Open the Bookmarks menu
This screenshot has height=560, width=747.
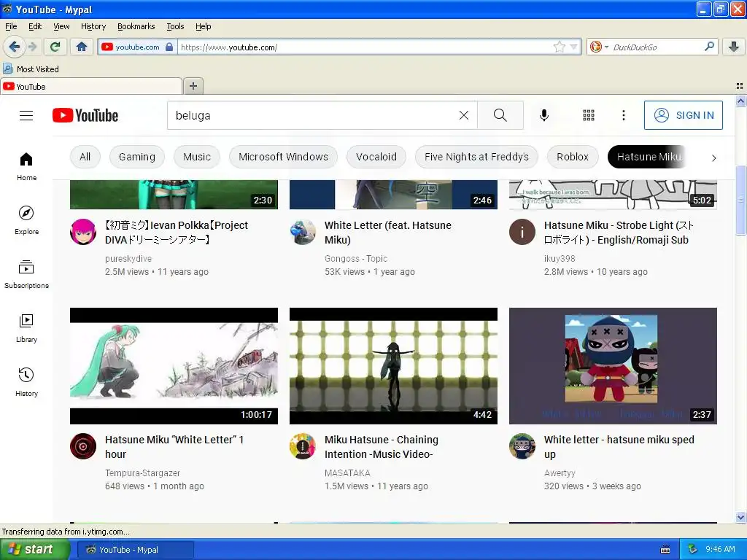click(x=136, y=26)
